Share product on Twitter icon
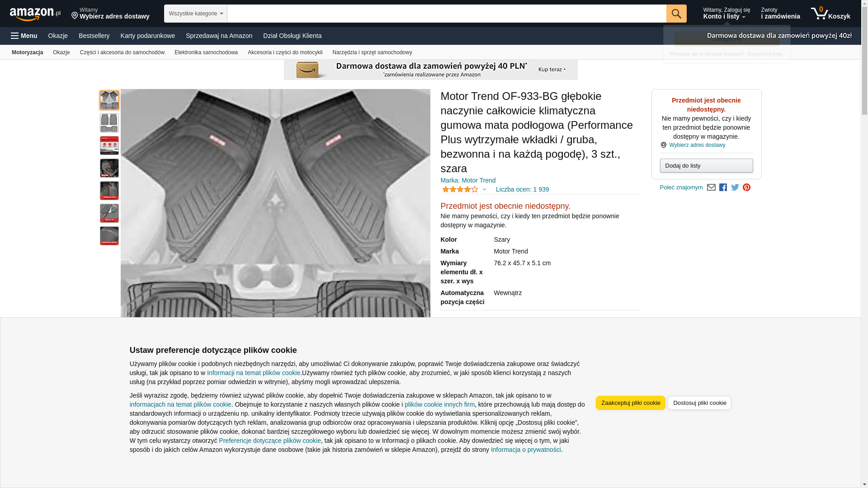This screenshot has width=868, height=488. 735,188
